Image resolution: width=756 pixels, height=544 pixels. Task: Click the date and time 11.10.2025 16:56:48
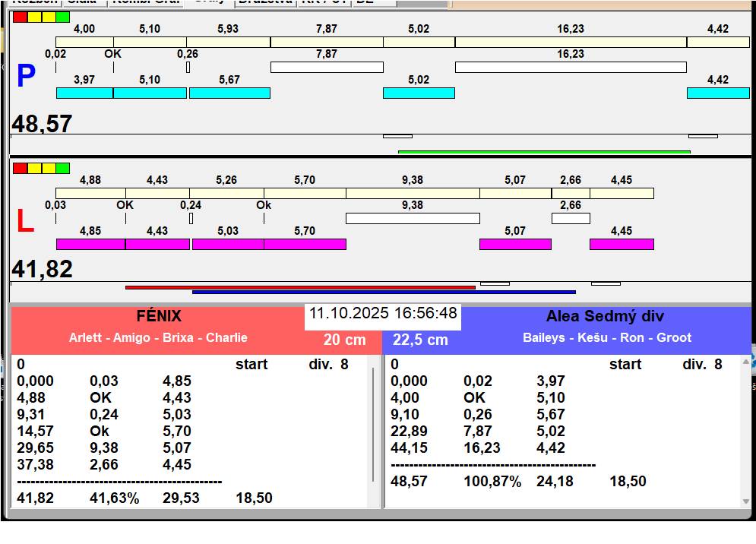pyautogui.click(x=383, y=314)
